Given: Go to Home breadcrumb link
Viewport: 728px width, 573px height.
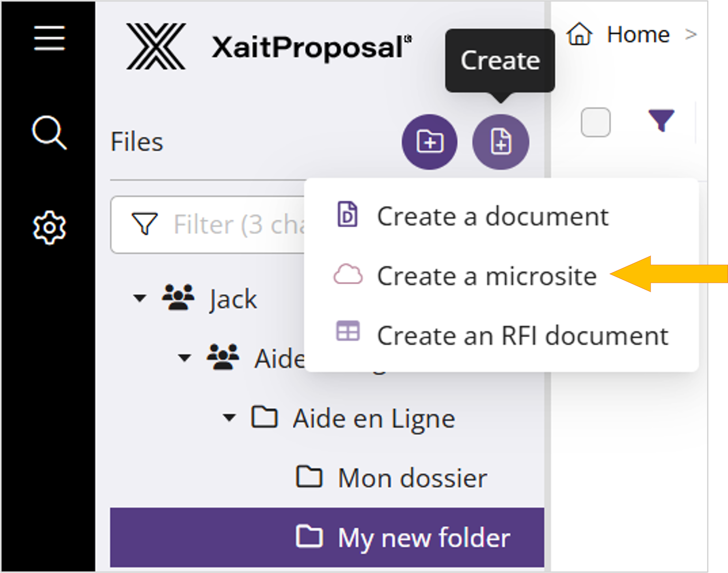Looking at the screenshot, I should pos(638,34).
